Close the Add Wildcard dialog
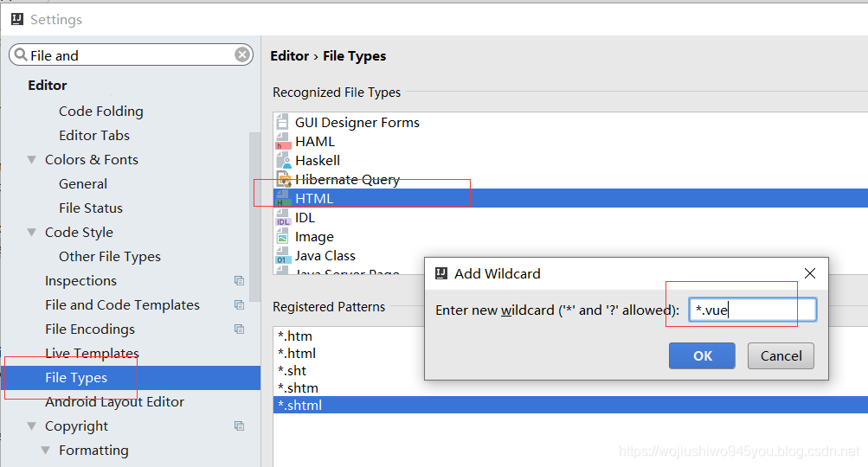This screenshot has width=868, height=467. click(810, 273)
